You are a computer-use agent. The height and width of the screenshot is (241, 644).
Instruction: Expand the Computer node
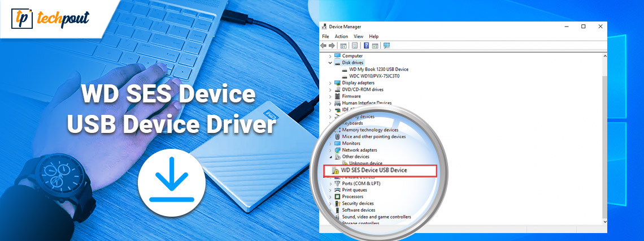pos(330,56)
